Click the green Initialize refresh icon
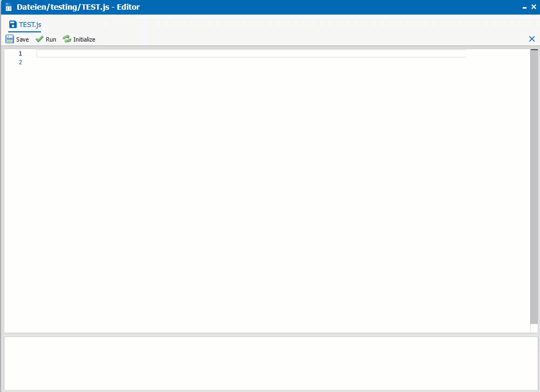 tap(67, 39)
